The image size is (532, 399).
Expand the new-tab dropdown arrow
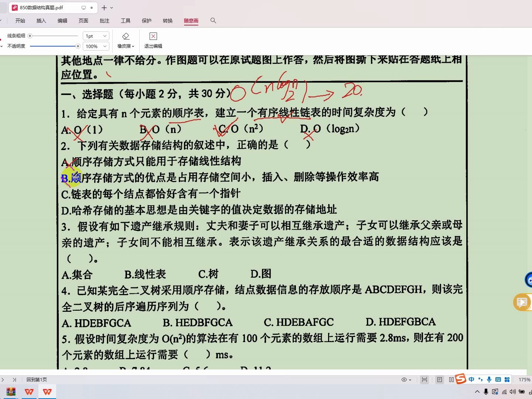point(112,8)
